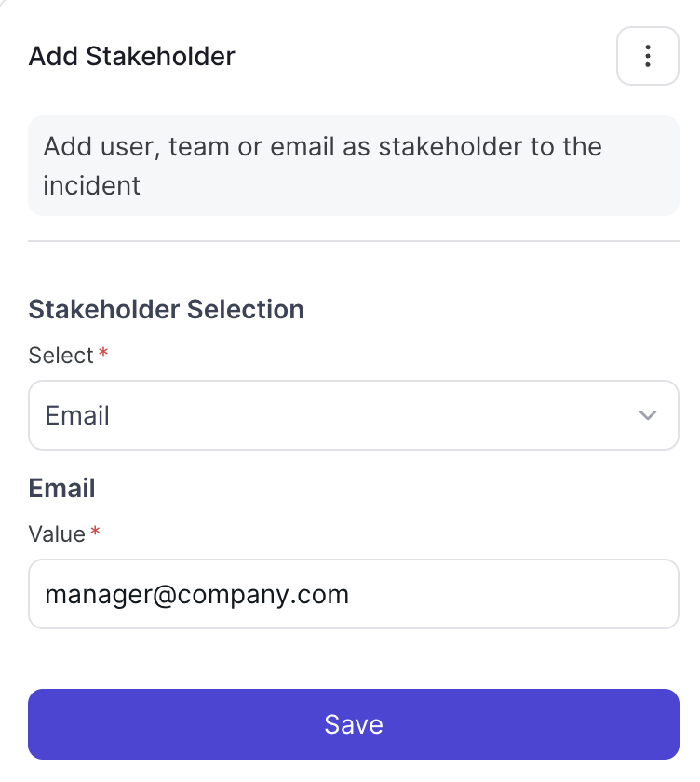Click the bold 'Email' section heading
The width and height of the screenshot is (700, 782).
[x=61, y=488]
